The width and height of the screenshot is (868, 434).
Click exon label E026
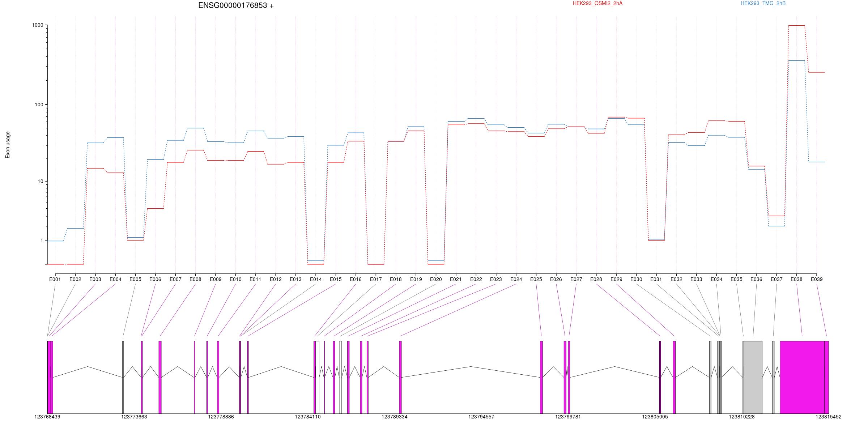[556, 279]
